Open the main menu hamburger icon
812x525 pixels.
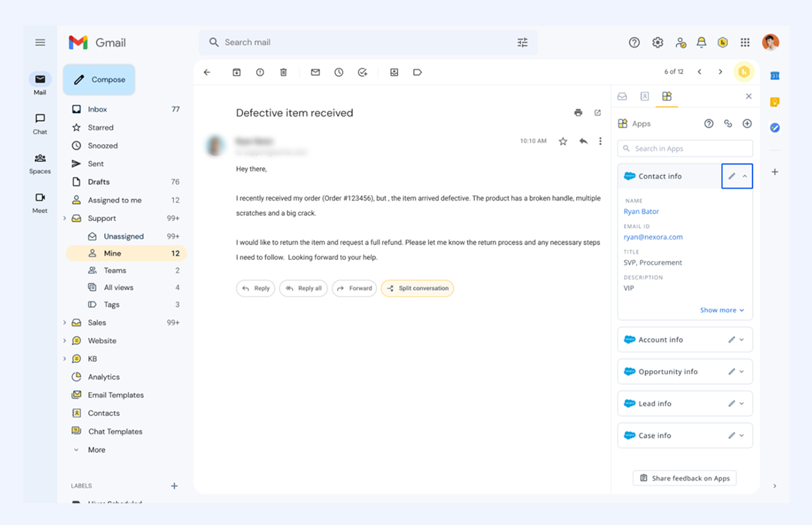(40, 42)
